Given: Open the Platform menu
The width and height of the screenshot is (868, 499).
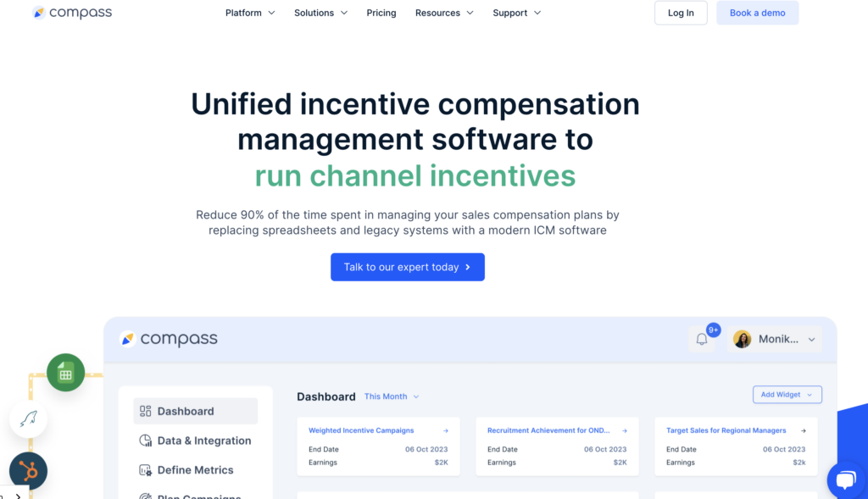Looking at the screenshot, I should (250, 13).
